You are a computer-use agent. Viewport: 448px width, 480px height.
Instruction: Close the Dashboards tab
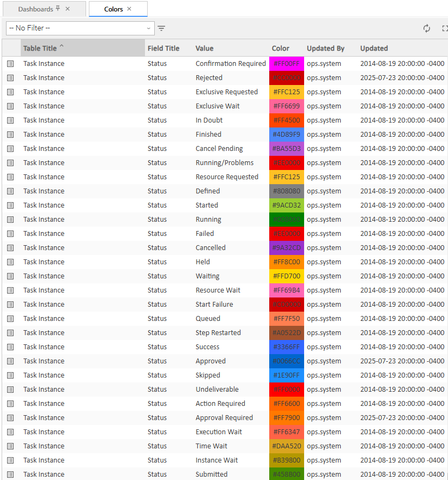click(x=68, y=9)
